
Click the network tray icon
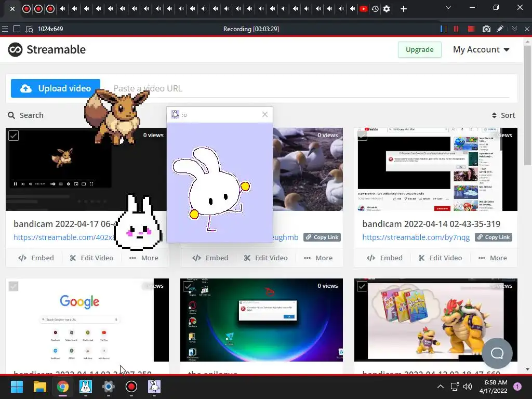(x=455, y=387)
